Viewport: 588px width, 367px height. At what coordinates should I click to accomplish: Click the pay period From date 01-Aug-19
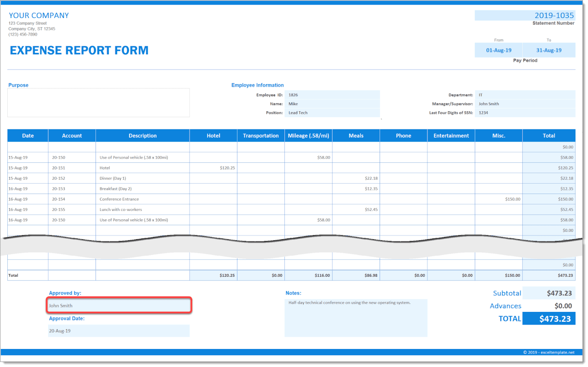[498, 50]
